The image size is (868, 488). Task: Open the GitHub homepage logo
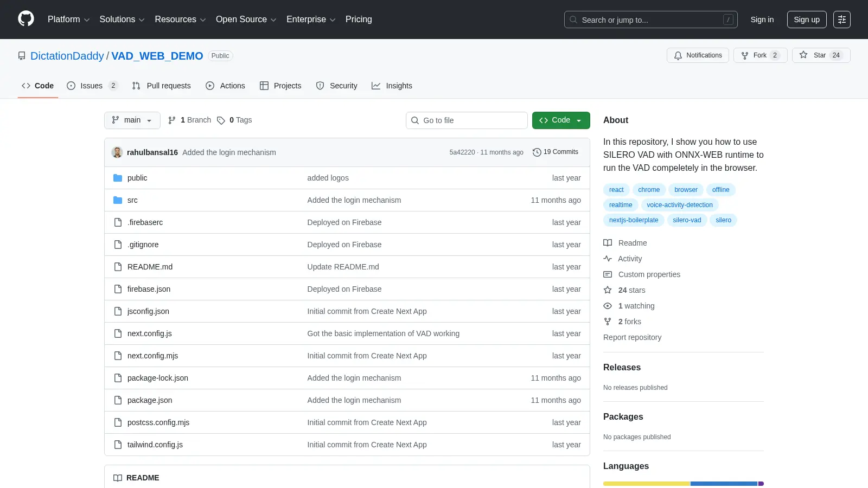pyautogui.click(x=26, y=19)
